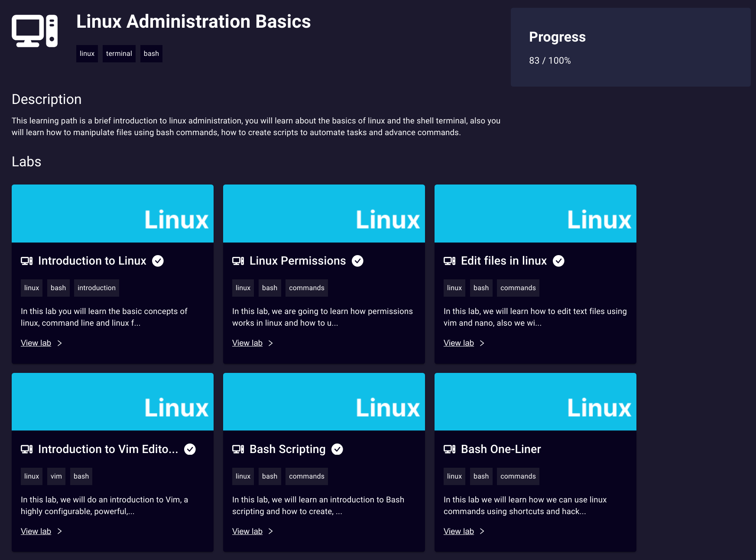This screenshot has width=756, height=560.
Task: Click the commands tag on Linux Permissions card
Action: pyautogui.click(x=307, y=288)
